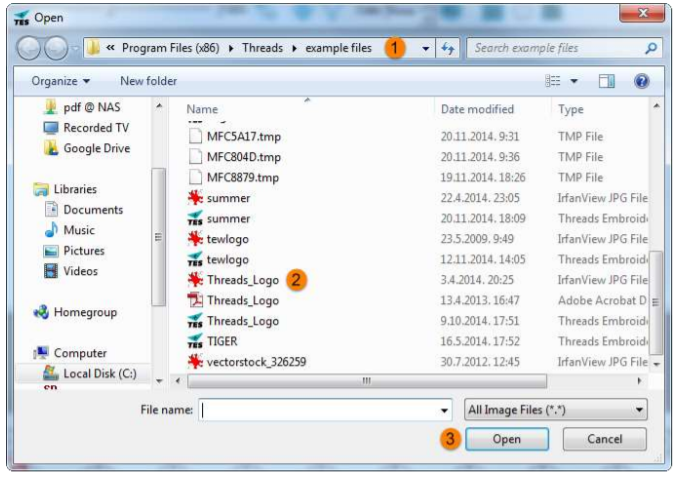Click the refresh icon beside address bar
This screenshot has width=681, height=480.
click(x=448, y=48)
